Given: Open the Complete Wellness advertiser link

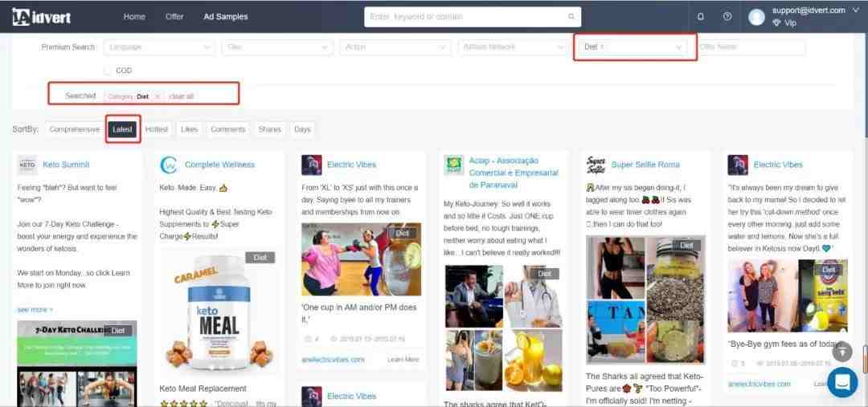Looking at the screenshot, I should coord(219,165).
